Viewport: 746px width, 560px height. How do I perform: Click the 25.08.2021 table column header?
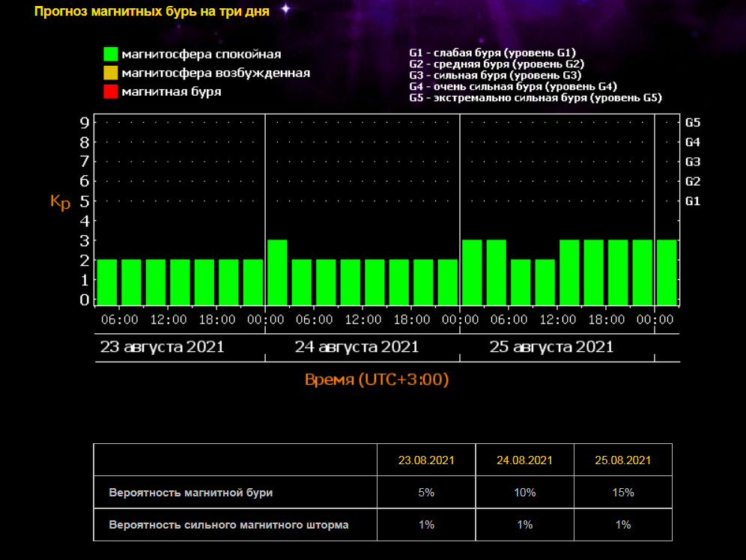pyautogui.click(x=623, y=460)
